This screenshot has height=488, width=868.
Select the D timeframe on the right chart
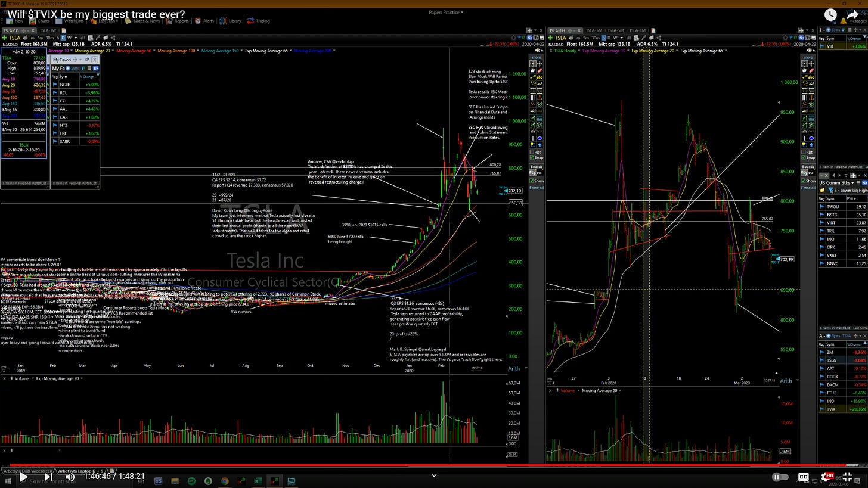(x=609, y=38)
